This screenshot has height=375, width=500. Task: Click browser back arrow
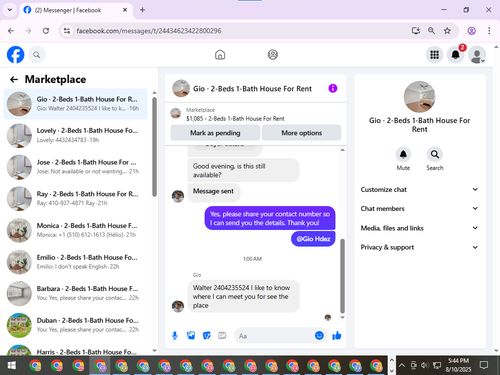pos(11,31)
